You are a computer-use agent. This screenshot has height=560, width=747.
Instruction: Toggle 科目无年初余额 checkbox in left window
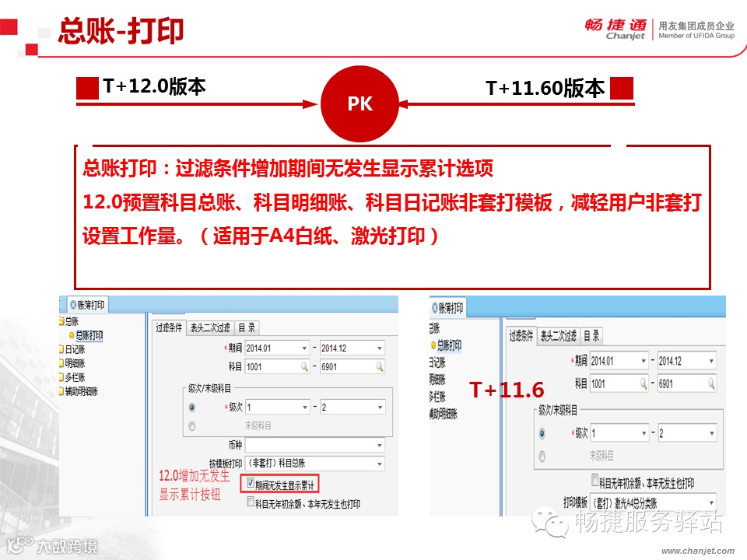[x=250, y=502]
